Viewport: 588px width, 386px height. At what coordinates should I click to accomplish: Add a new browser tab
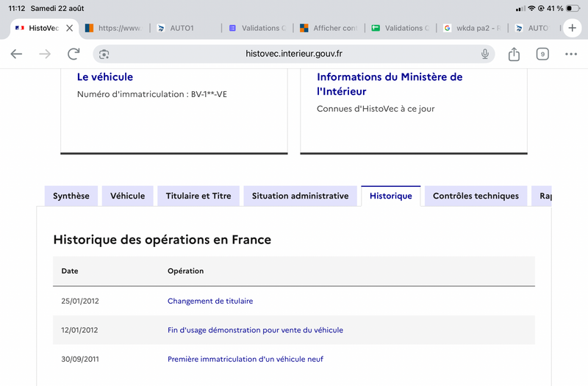point(573,28)
